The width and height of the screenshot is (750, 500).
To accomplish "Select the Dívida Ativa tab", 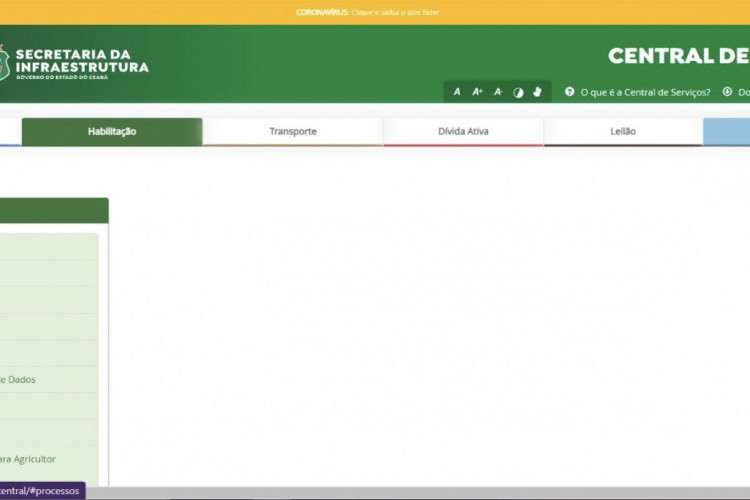I will tap(463, 131).
